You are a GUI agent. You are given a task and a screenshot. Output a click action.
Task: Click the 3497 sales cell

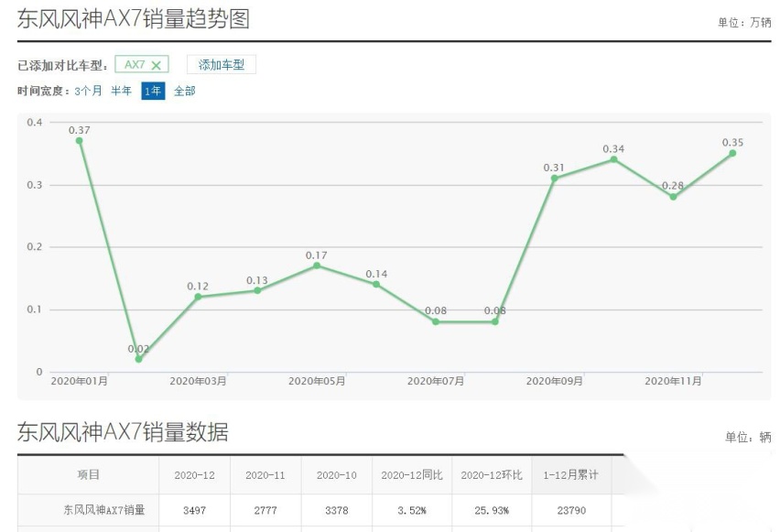[x=194, y=511]
